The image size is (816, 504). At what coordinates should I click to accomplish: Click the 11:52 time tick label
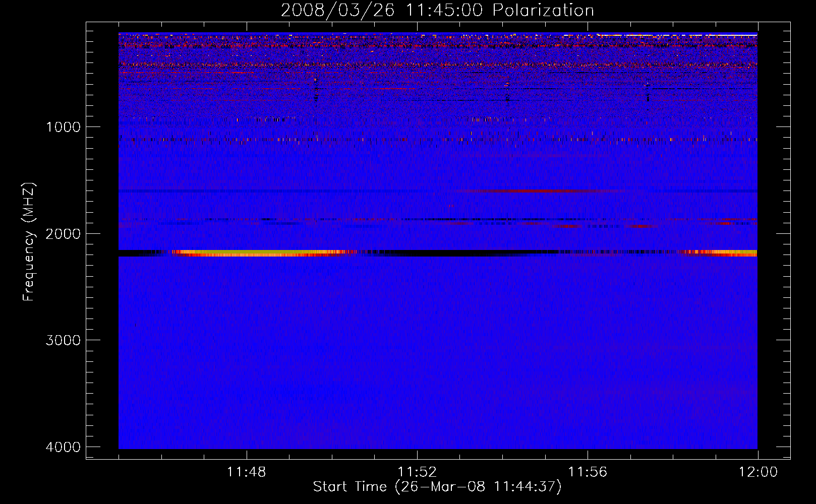pos(417,472)
